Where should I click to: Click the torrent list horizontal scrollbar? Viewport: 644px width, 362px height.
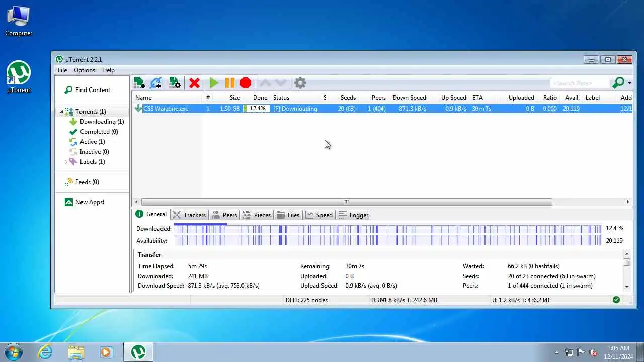coord(347,202)
